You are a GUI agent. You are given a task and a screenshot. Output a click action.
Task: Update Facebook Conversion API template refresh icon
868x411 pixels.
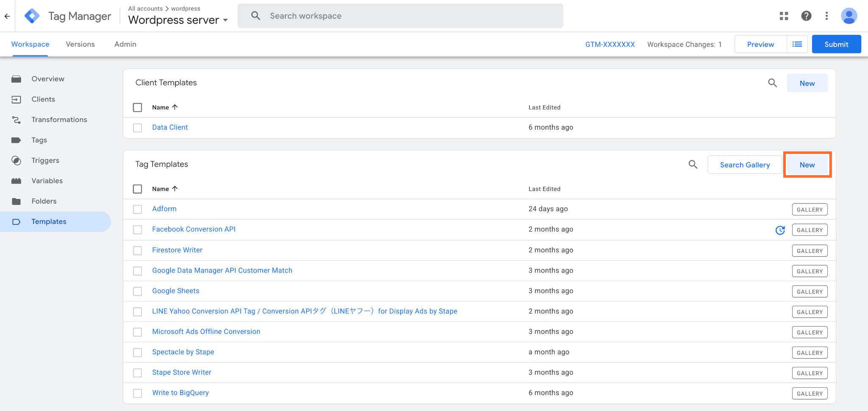(780, 230)
